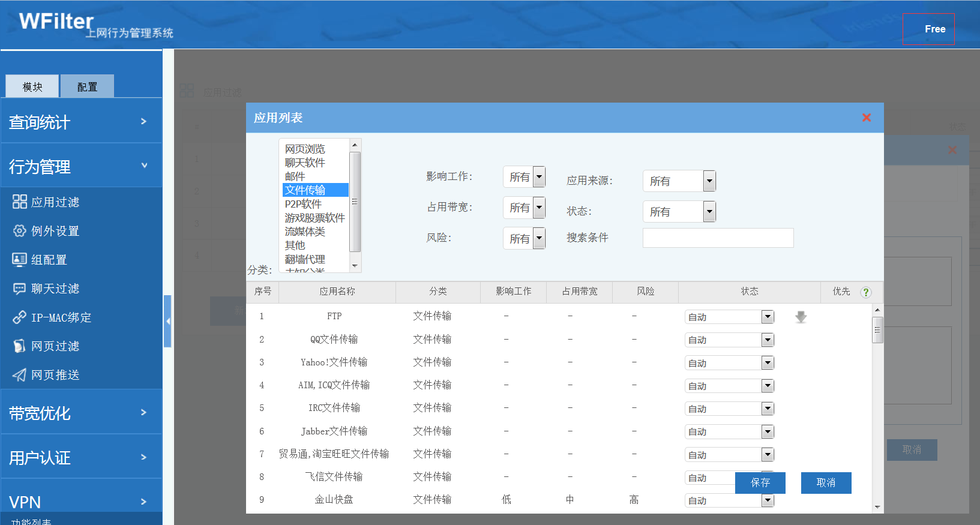Viewport: 980px width, 525px height.
Task: Click the green help question mark icon
Action: (x=865, y=292)
